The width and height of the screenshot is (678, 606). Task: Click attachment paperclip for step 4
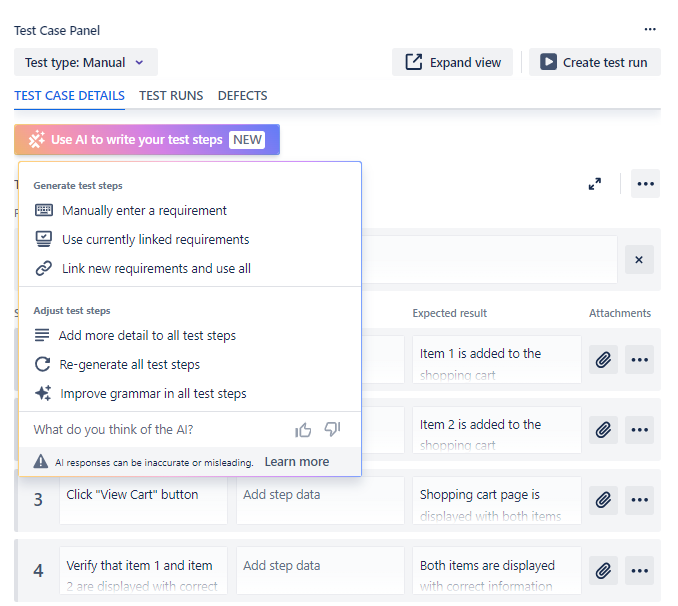pos(603,571)
